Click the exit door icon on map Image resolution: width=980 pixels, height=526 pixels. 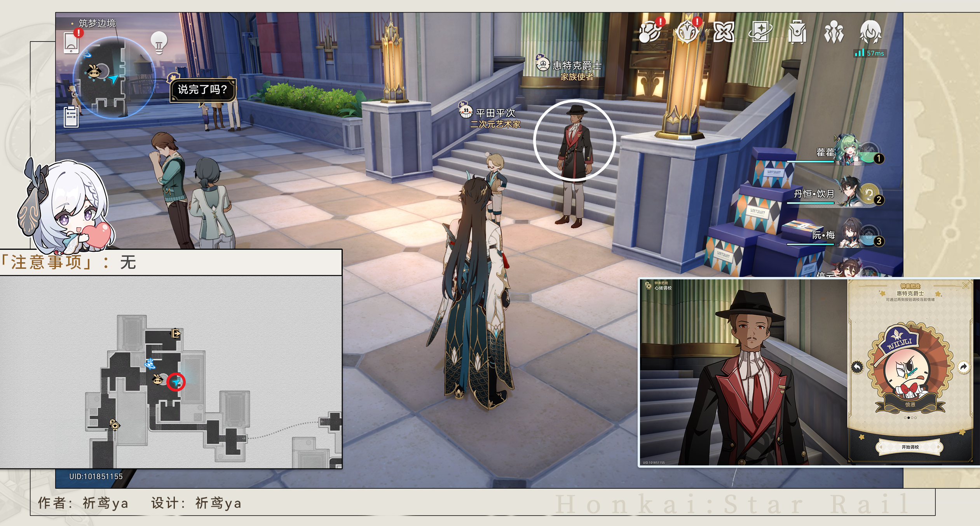click(176, 333)
